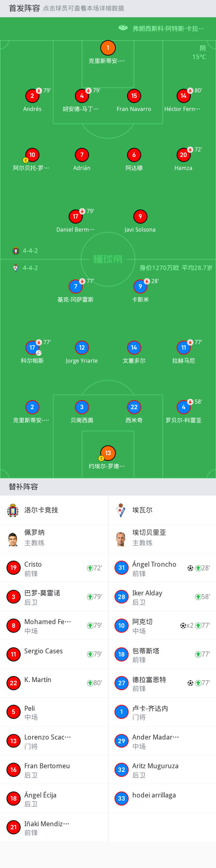Open substitute 德拉富恩特 number 27
The height and width of the screenshot is (868, 216).
point(162,683)
